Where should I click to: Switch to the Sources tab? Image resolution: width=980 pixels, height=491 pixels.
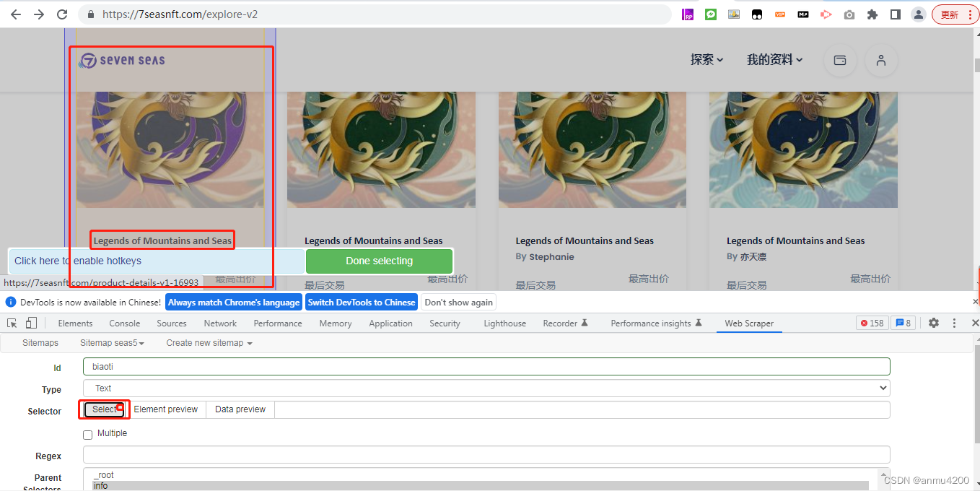pos(172,323)
